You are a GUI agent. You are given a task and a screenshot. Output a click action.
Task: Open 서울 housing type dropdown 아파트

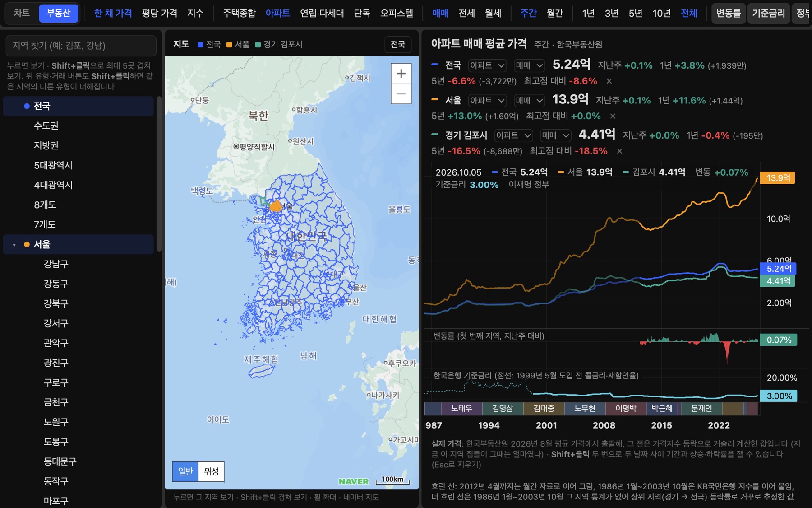487,100
